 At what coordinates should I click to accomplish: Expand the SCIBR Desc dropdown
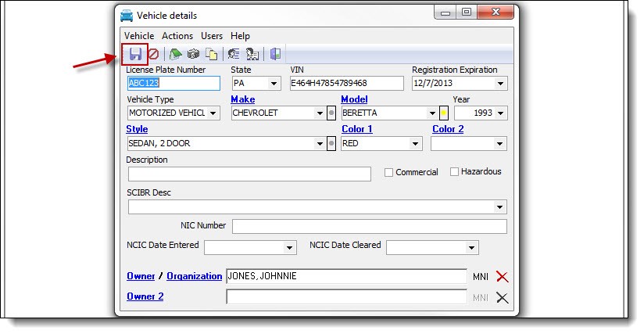[499, 207]
